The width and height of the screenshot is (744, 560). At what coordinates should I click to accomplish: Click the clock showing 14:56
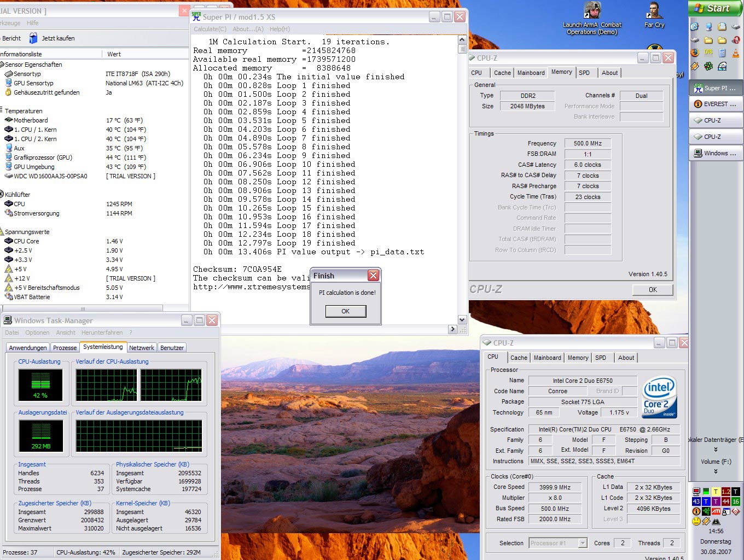click(x=716, y=531)
